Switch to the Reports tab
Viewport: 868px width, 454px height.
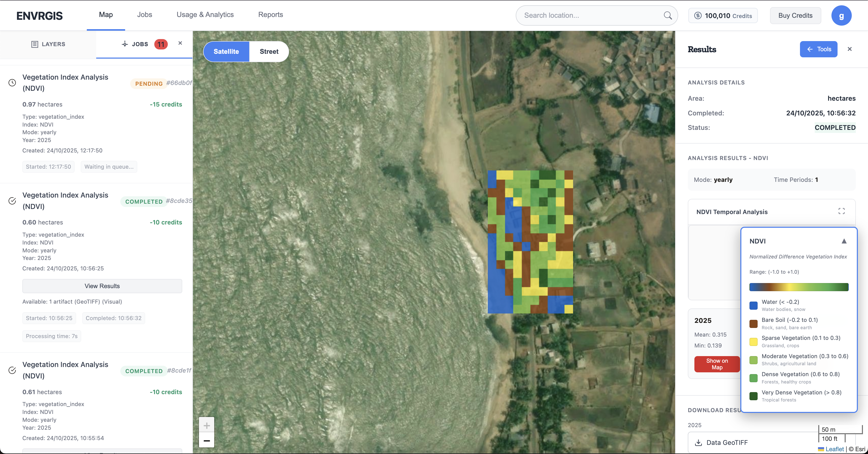270,14
